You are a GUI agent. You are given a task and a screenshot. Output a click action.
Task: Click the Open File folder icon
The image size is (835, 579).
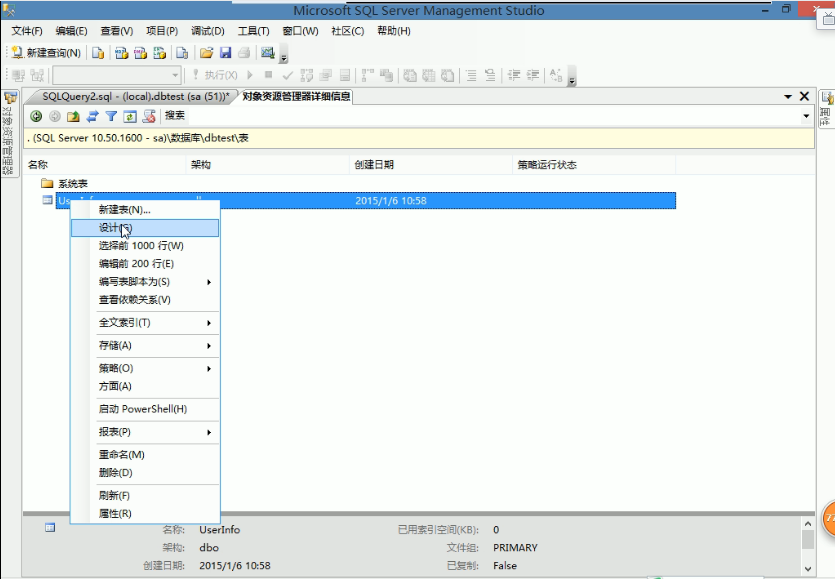(207, 53)
